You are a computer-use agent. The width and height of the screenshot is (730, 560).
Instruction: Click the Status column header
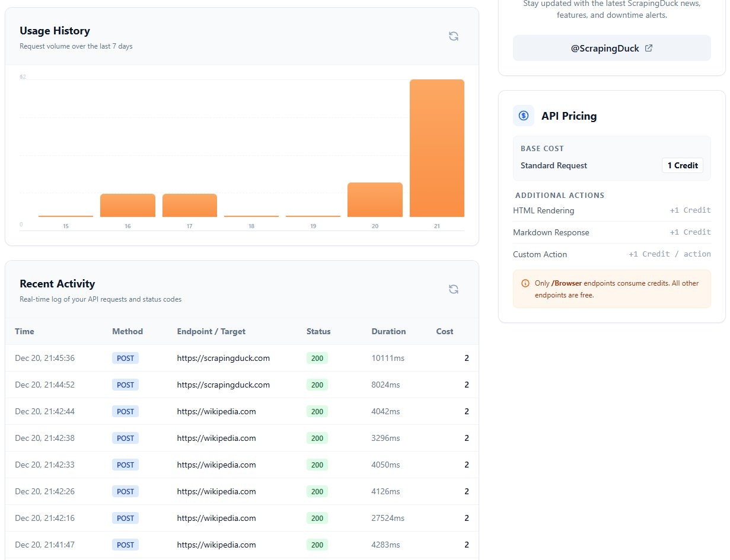(x=318, y=331)
